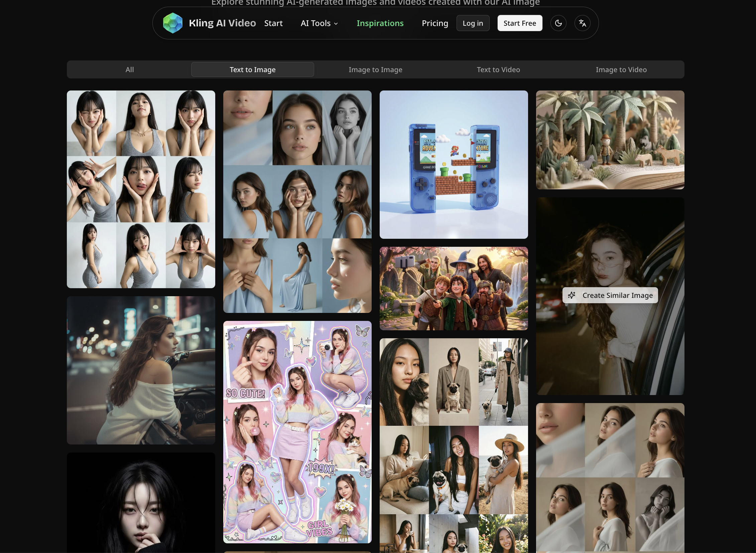Open the blue Game Boy Mario image
The image size is (756, 553).
(454, 164)
